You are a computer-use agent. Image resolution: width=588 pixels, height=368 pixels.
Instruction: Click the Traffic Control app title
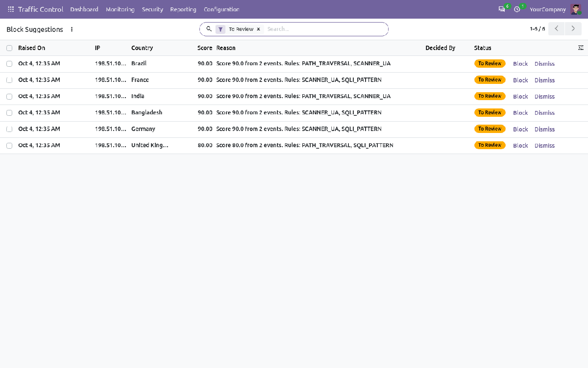click(41, 9)
